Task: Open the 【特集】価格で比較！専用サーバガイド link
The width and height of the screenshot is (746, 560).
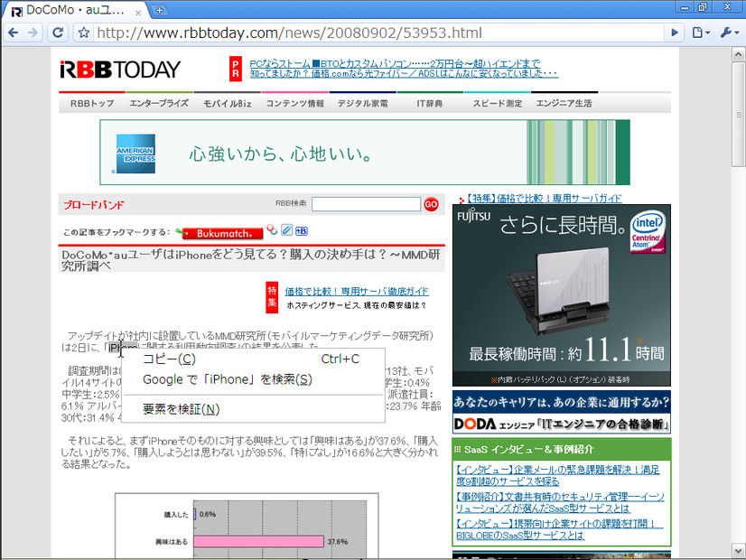Action: tap(544, 199)
